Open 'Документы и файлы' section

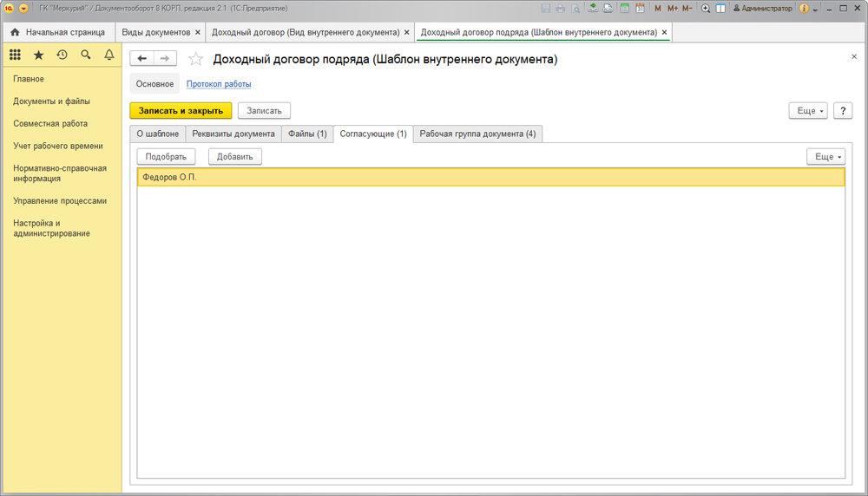point(51,101)
